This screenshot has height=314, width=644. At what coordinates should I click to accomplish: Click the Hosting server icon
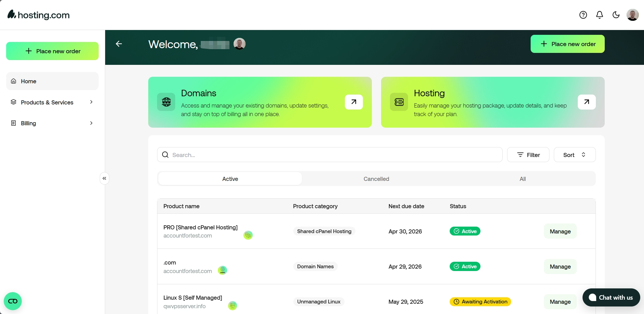pos(399,102)
